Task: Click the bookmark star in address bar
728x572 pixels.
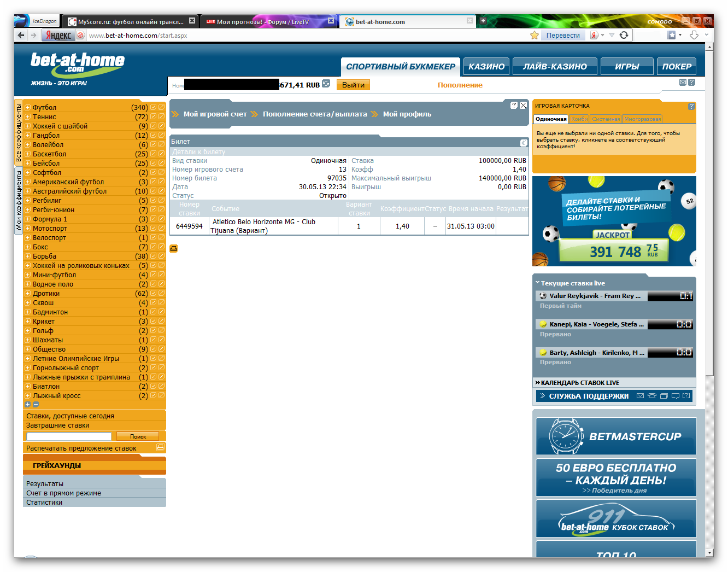Action: [535, 35]
